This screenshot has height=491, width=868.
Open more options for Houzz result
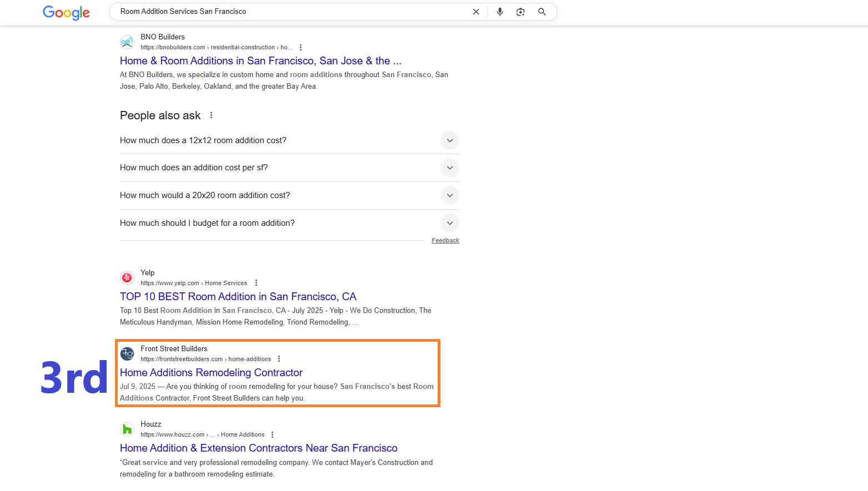tap(272, 435)
